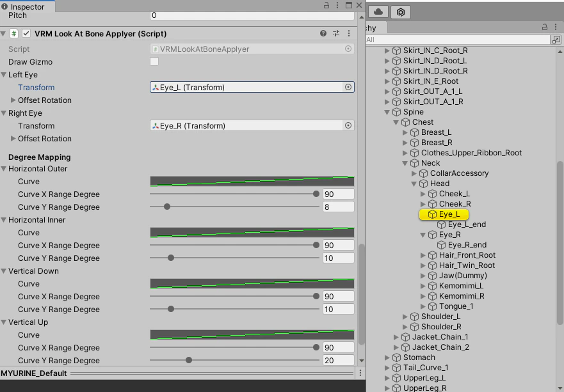
Task: Open MYURINE_Default material options menu
Action: (360, 373)
